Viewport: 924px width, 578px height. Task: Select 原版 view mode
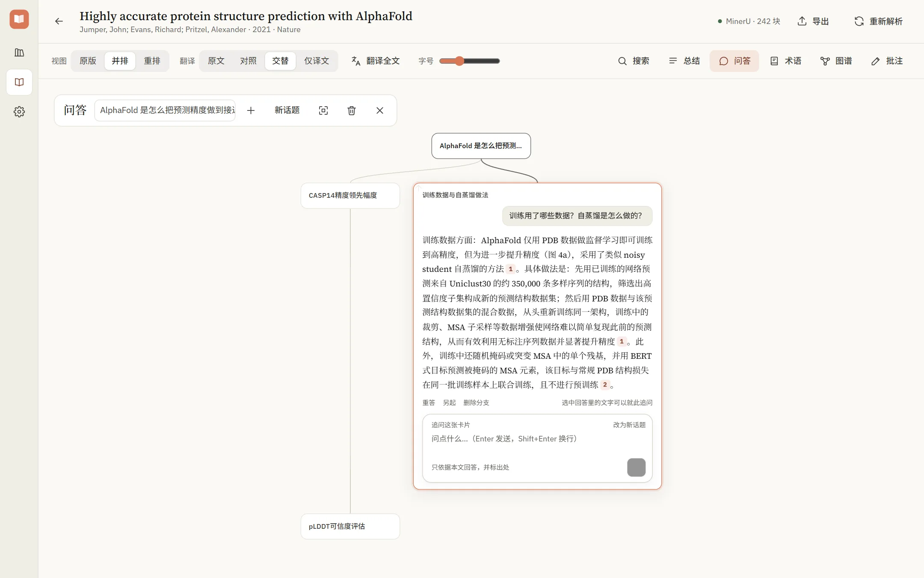[88, 61]
